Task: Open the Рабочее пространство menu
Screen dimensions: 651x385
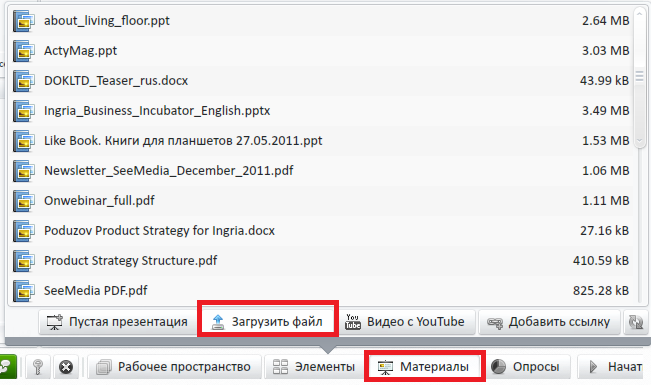Action: tap(174, 367)
